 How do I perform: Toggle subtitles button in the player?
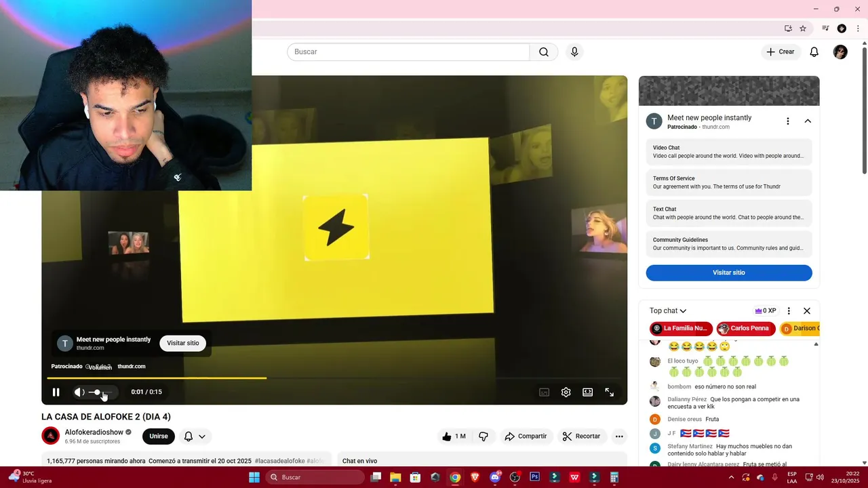(544, 392)
